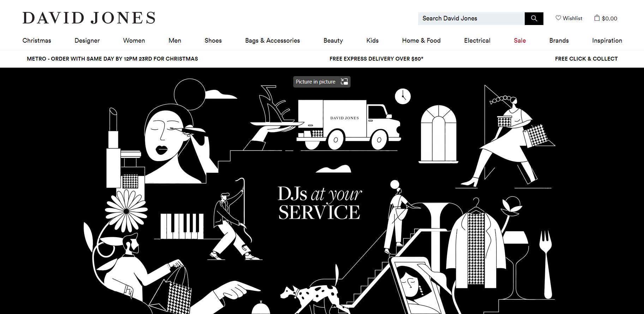Open the shopping bag icon
This screenshot has height=314, width=644.
(x=597, y=18)
